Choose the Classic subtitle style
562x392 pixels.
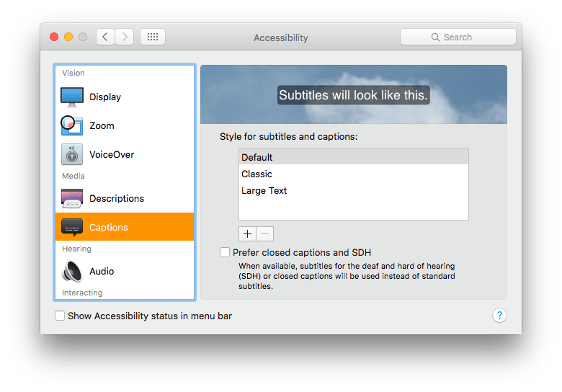pos(353,174)
